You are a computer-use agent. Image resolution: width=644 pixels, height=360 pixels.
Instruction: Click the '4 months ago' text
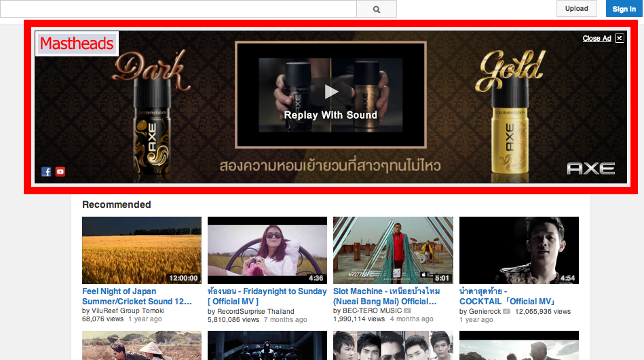tap(411, 319)
